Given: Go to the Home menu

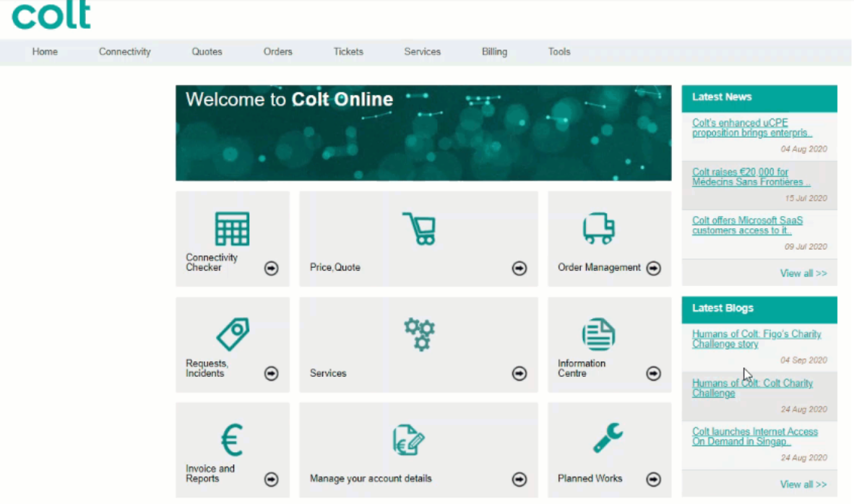Looking at the screenshot, I should coord(45,52).
